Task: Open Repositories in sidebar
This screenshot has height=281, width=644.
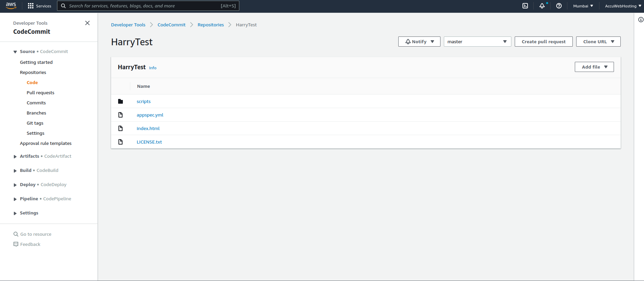Action: tap(33, 72)
